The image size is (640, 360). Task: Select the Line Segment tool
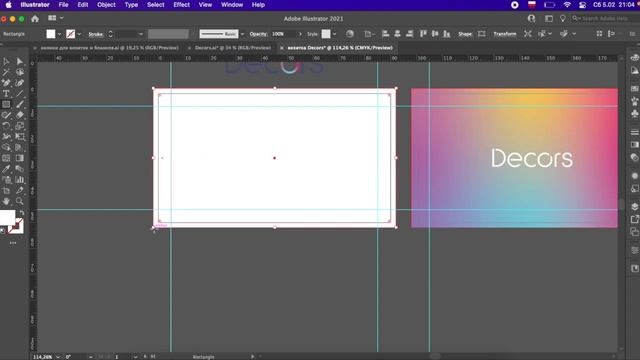[19, 93]
